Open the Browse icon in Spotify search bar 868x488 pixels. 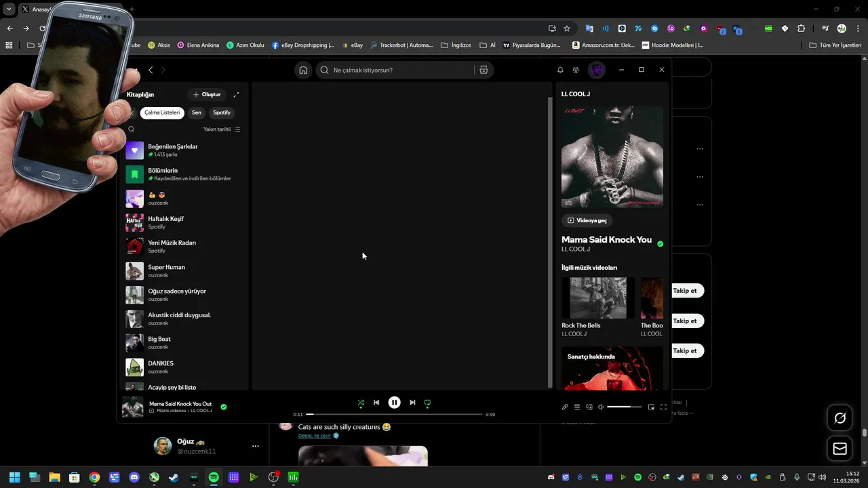point(484,70)
